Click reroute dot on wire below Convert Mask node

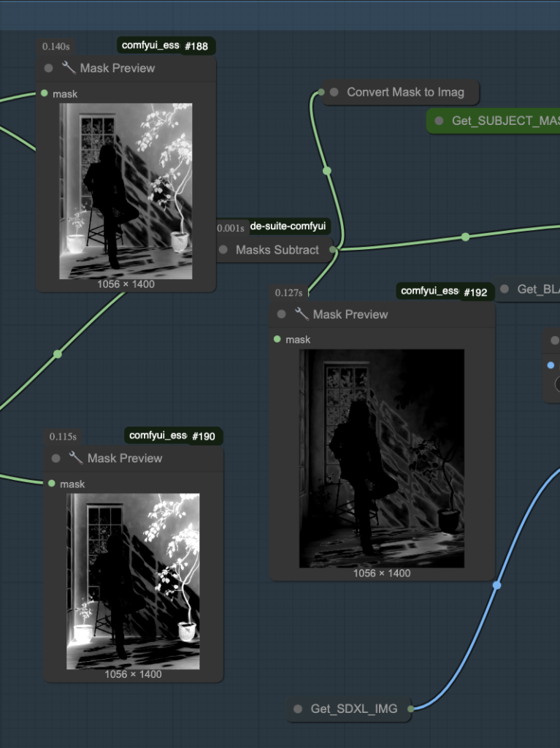coord(327,171)
